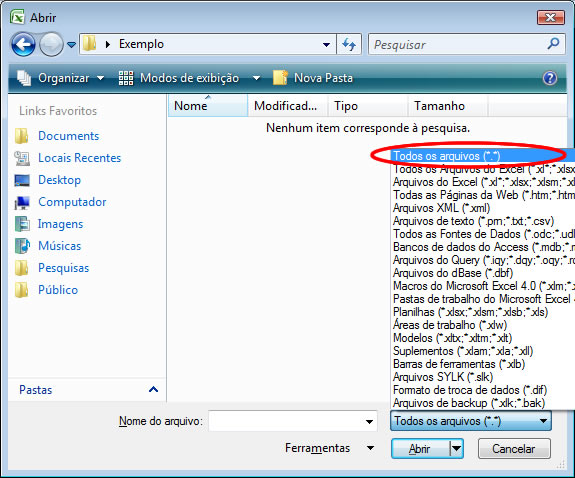Image resolution: width=575 pixels, height=478 pixels.
Task: Select Macros do Microsoft Excel 4.0 filter
Action: click(x=483, y=286)
